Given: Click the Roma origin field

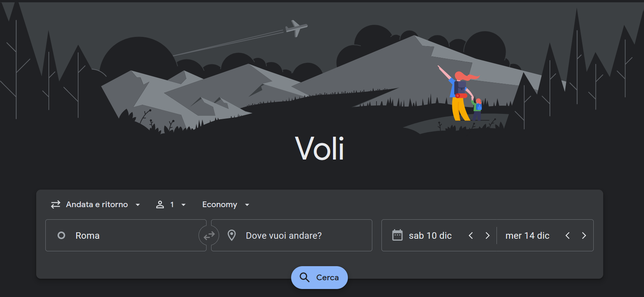Looking at the screenshot, I should click(x=126, y=235).
